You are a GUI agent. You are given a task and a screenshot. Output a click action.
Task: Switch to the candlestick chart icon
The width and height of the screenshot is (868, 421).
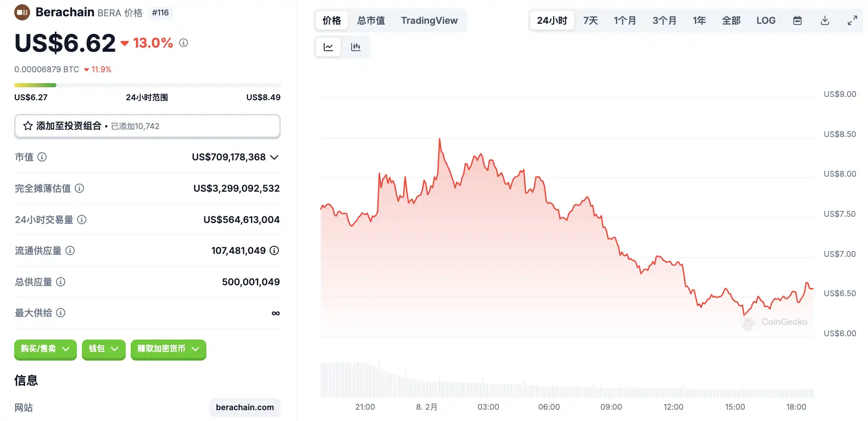pyautogui.click(x=355, y=47)
